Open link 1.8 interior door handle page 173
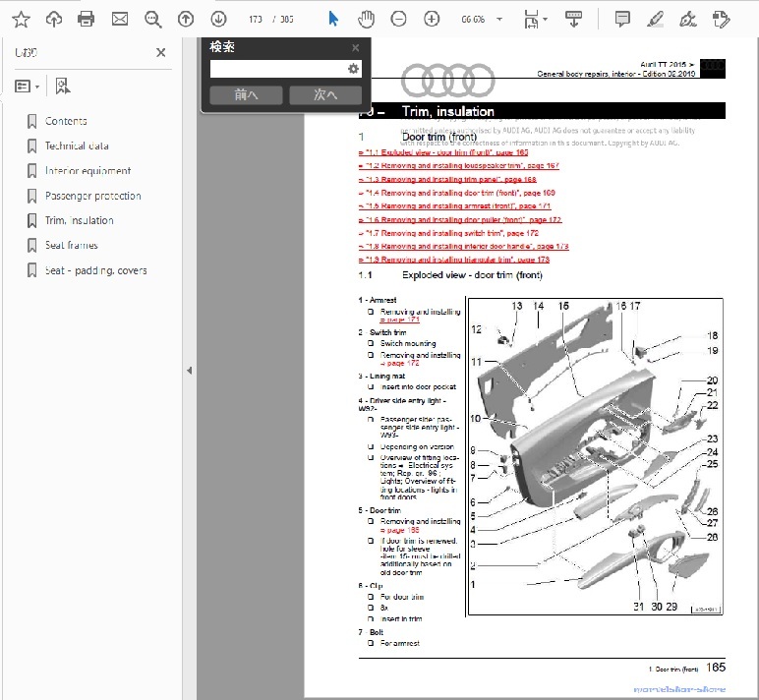Viewport: 759px width, 700px height. coord(463,247)
